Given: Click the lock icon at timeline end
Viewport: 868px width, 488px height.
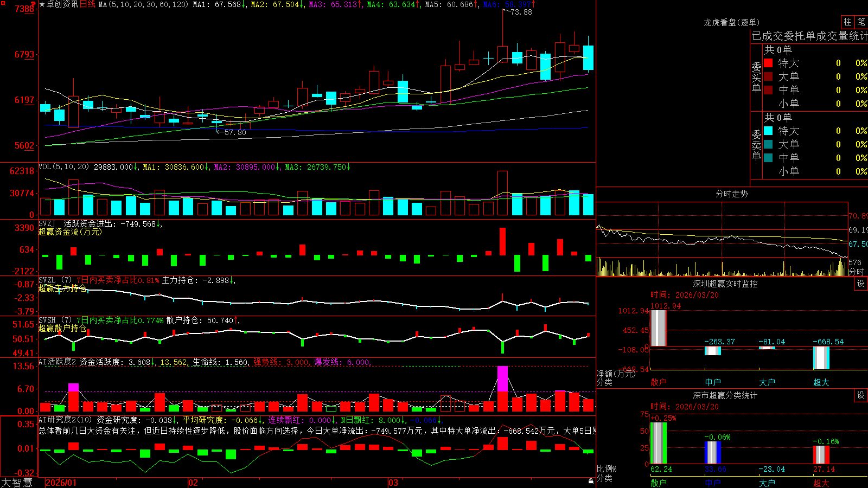Looking at the screenshot, I should (x=591, y=481).
